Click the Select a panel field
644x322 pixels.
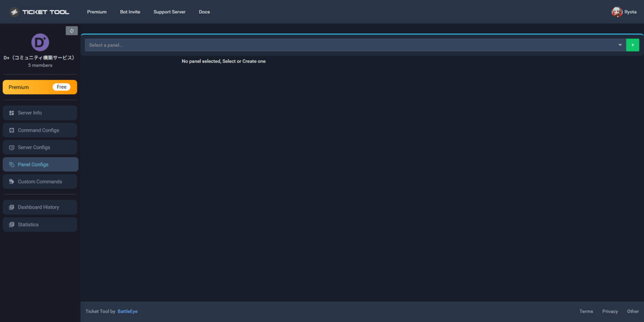pyautogui.click(x=348, y=45)
